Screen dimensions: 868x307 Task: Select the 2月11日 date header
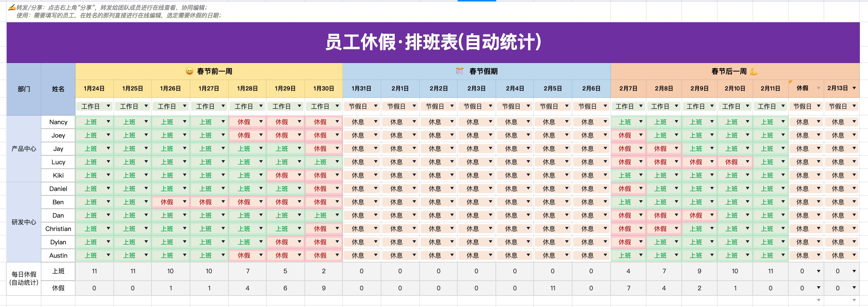(771, 89)
